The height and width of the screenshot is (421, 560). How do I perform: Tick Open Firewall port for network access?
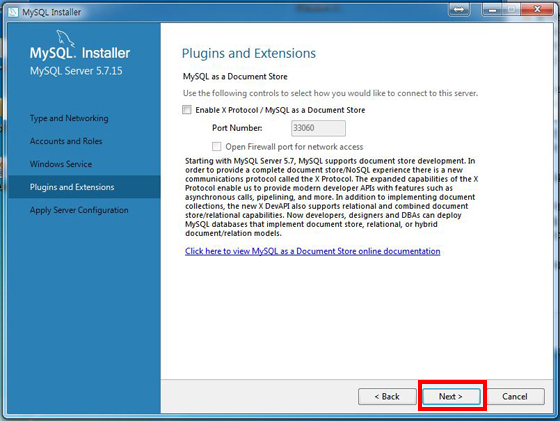pos(216,146)
